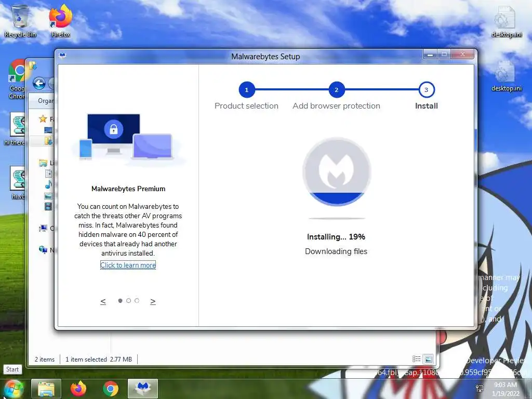Select the hi.vbs script file icon
Image resolution: width=532 pixels, height=399 pixels.
tap(18, 182)
